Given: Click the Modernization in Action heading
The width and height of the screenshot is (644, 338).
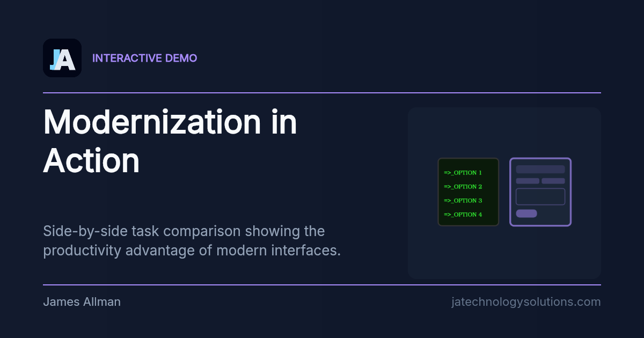Looking at the screenshot, I should point(170,141).
